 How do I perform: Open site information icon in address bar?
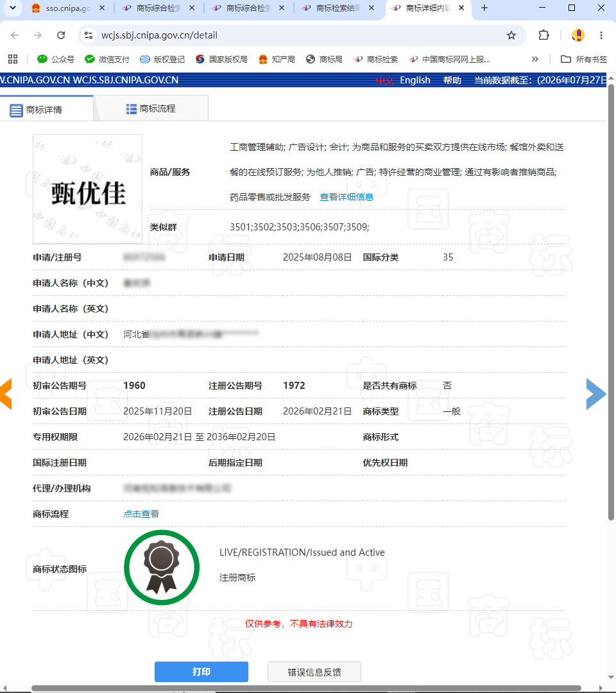[x=89, y=35]
